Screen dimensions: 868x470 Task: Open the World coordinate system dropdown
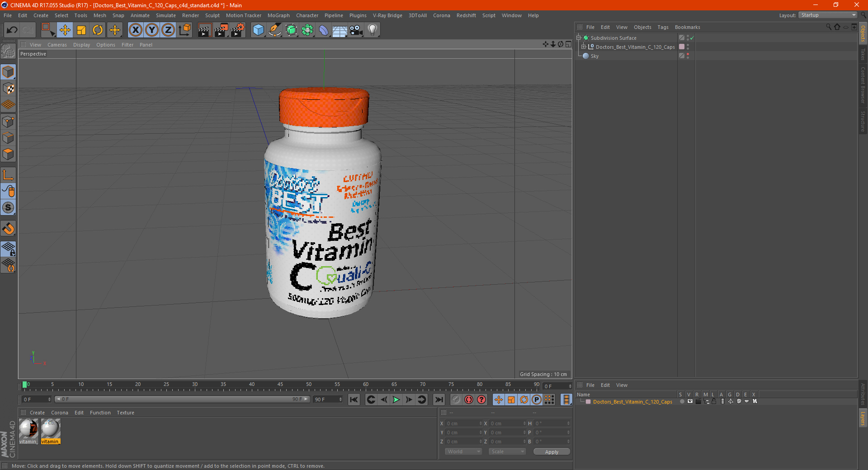(x=463, y=452)
